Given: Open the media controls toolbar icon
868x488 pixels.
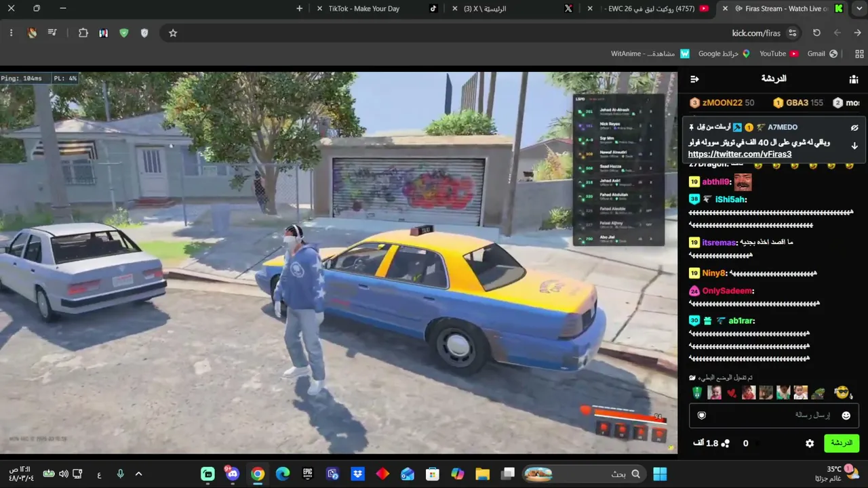Looking at the screenshot, I should coord(52,33).
